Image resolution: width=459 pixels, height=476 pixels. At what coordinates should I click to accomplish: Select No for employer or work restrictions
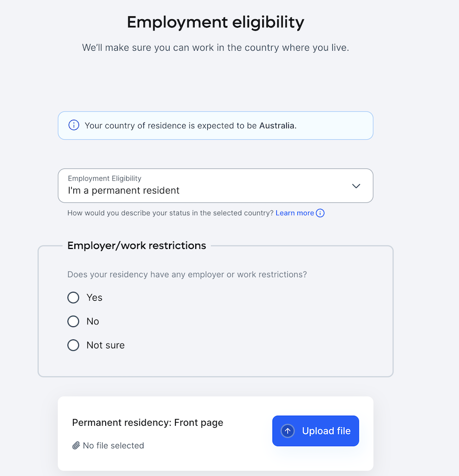tap(73, 321)
